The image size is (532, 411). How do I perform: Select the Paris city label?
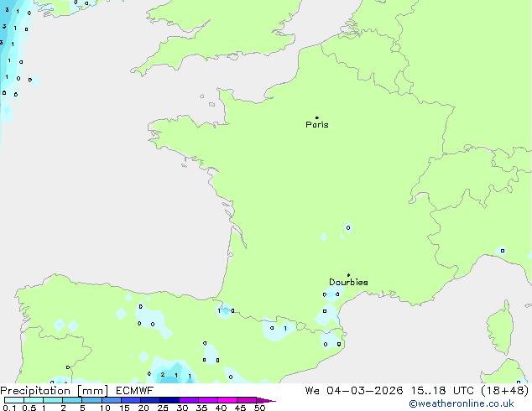[x=317, y=125]
